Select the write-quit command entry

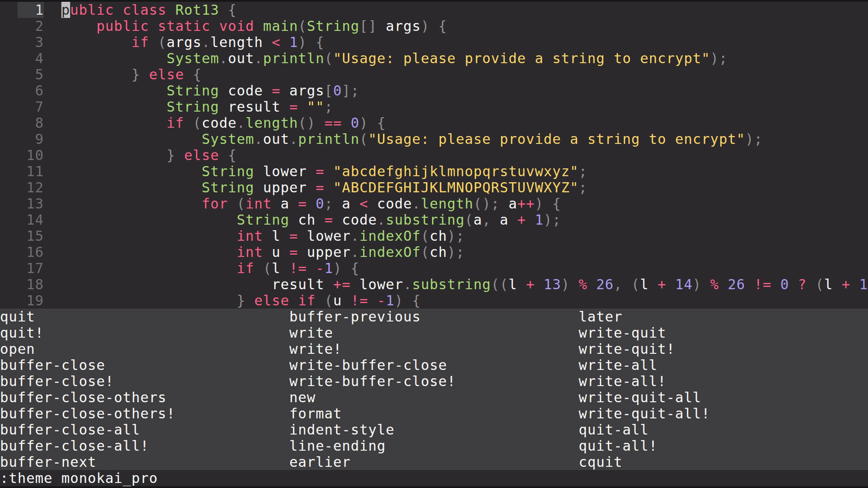pos(622,333)
